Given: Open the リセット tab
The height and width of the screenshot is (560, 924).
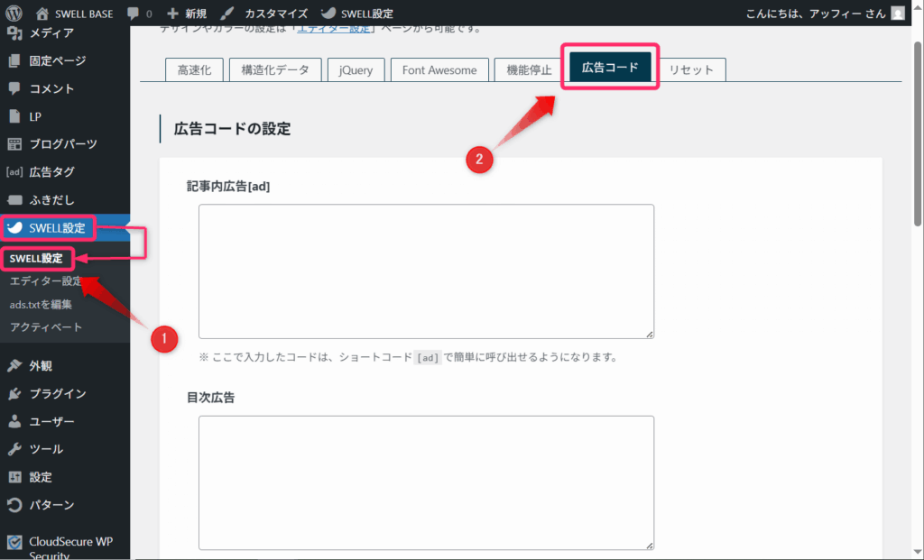Looking at the screenshot, I should coord(691,69).
